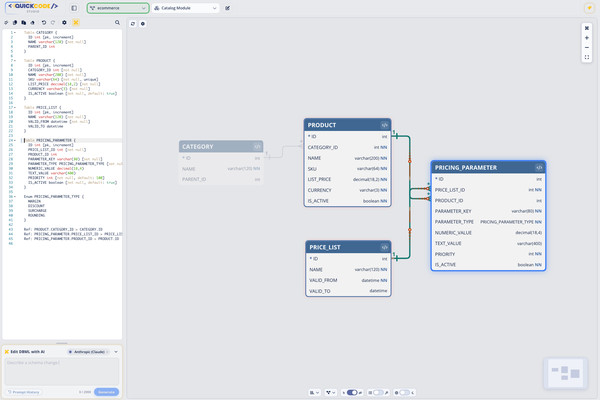
Task: Click PARAMETER_TYPE row in PRICING_PARAMETER table
Action: pyautogui.click(x=488, y=222)
